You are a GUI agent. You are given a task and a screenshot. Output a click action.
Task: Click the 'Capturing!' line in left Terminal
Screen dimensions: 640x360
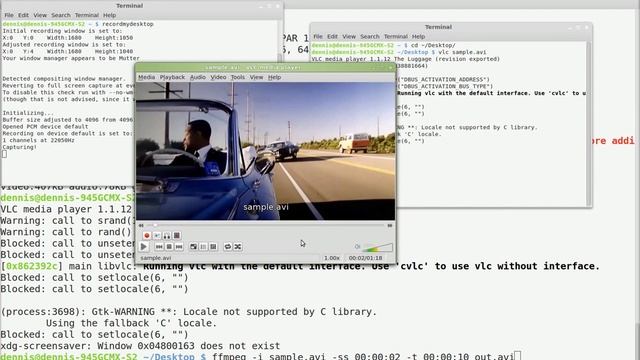[x=19, y=147]
